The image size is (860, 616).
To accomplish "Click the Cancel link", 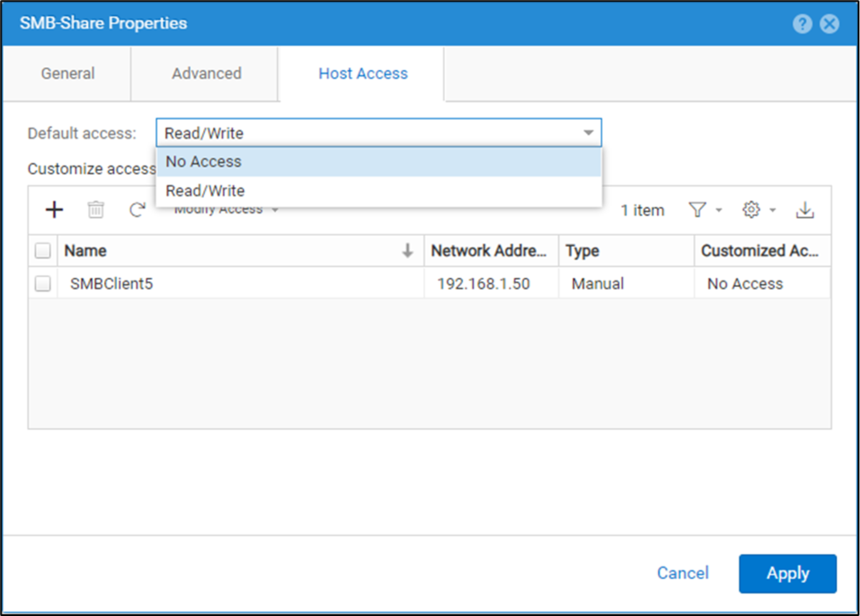I will 683,573.
